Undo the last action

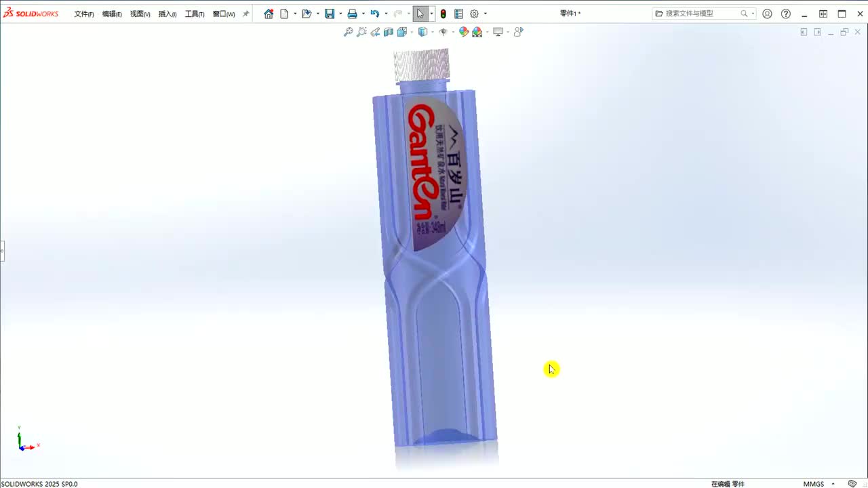(x=374, y=14)
